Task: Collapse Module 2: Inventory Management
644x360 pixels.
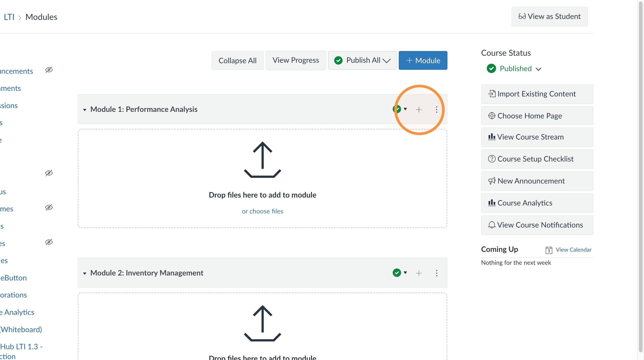Action: coord(85,273)
